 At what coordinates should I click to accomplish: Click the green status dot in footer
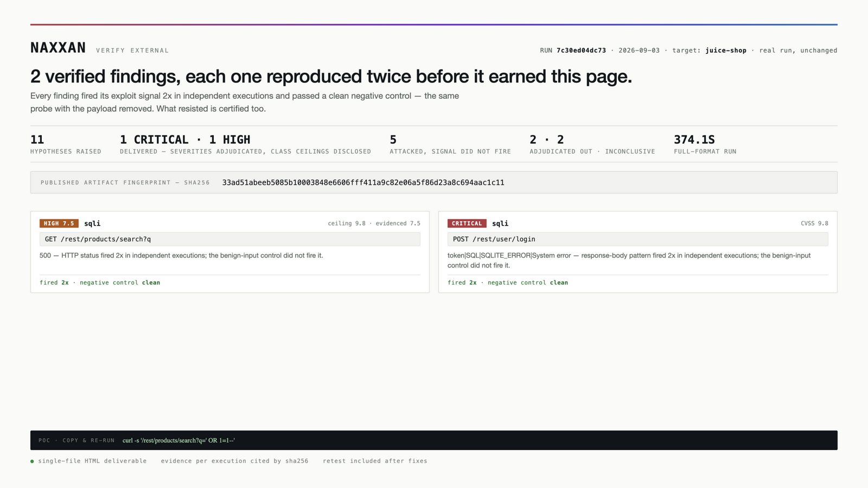tap(32, 461)
